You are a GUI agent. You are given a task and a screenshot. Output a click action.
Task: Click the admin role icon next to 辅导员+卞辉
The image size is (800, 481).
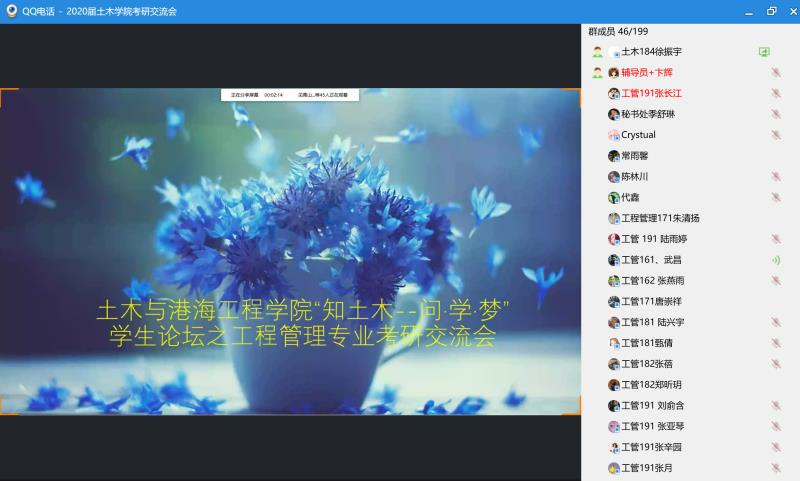(597, 73)
